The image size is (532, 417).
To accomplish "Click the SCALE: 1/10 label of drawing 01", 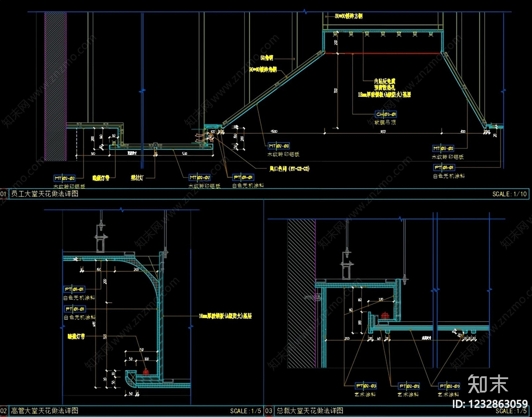I will pos(509,194).
